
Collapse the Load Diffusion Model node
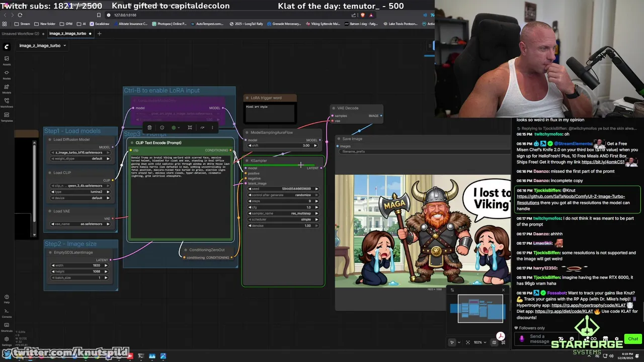click(x=49, y=140)
